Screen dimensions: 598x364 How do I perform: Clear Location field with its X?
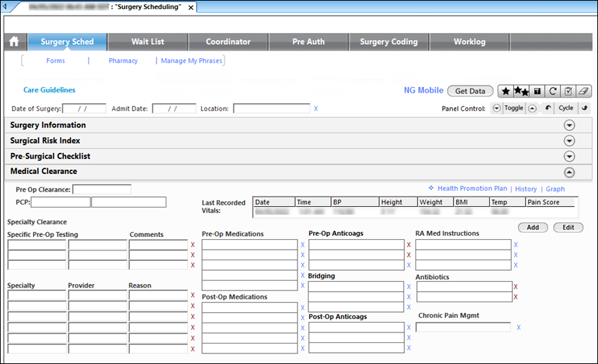click(316, 109)
